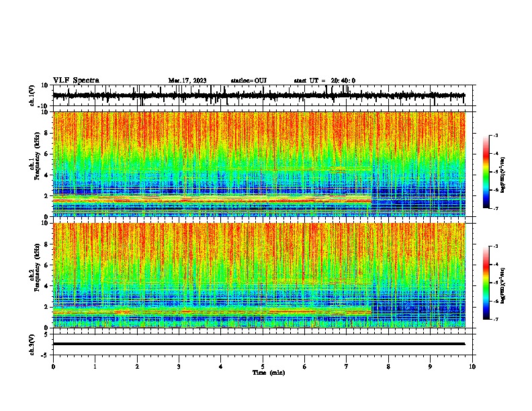Click the 8 kHz tick on ch.1 frequency axis
The width and height of the screenshot is (532, 411).
click(x=48, y=133)
